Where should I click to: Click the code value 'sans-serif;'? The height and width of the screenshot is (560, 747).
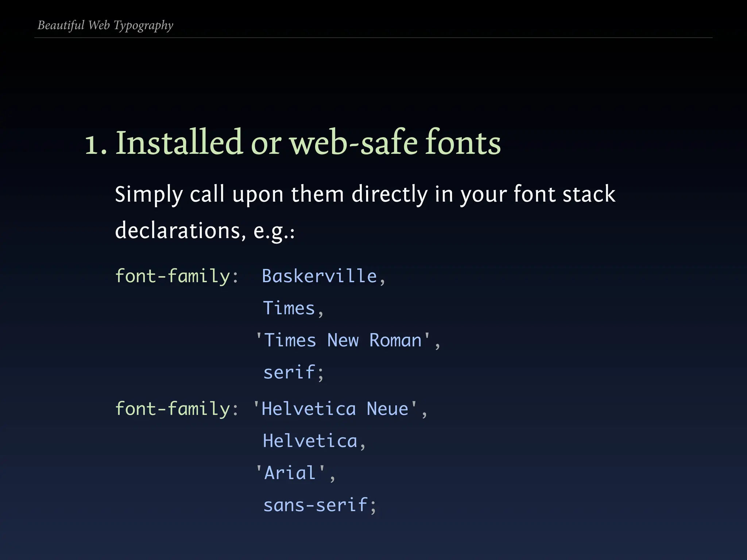(x=320, y=505)
